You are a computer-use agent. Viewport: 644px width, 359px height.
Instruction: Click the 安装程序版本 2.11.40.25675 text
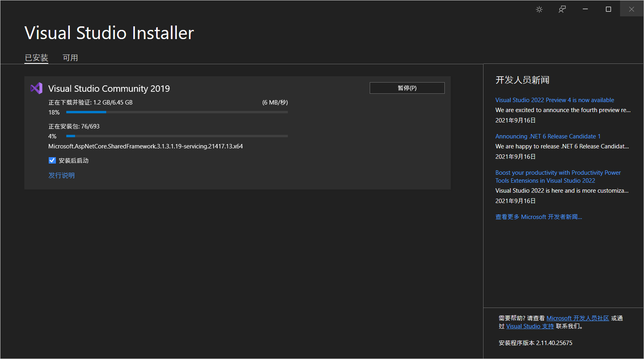[535, 343]
